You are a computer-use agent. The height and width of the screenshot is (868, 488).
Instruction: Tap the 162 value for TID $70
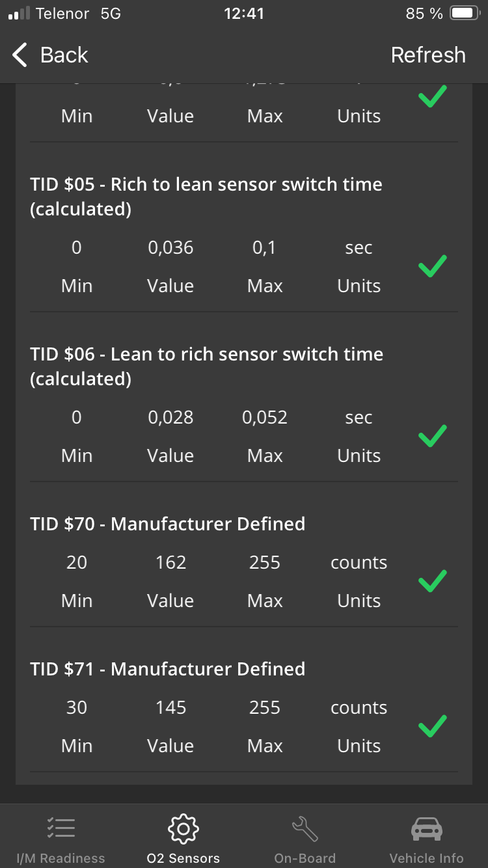tap(170, 563)
